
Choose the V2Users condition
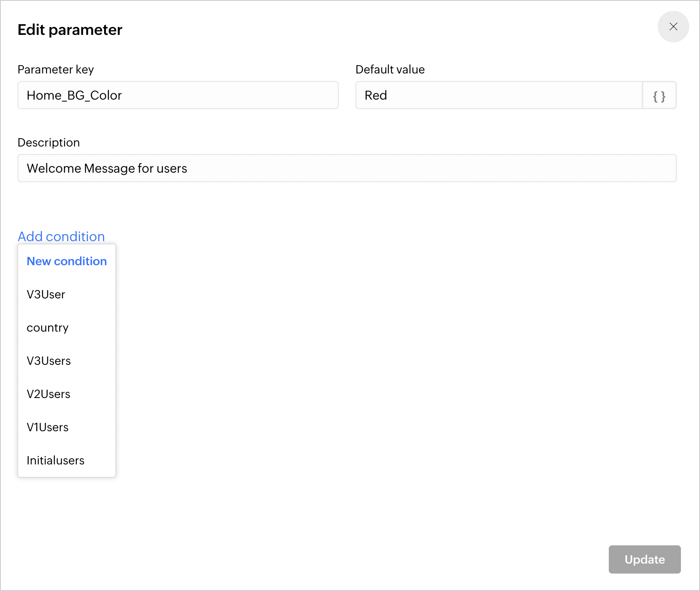49,394
